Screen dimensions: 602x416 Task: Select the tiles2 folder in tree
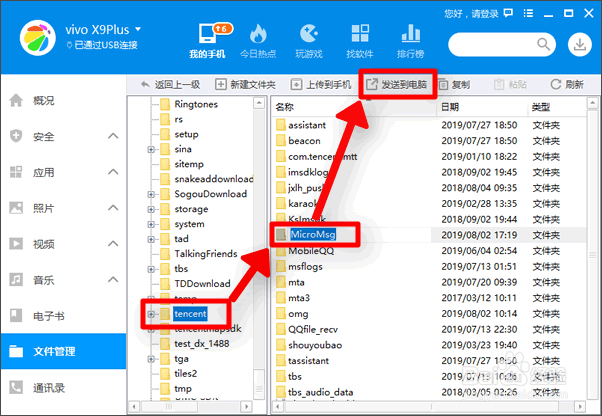tap(185, 373)
